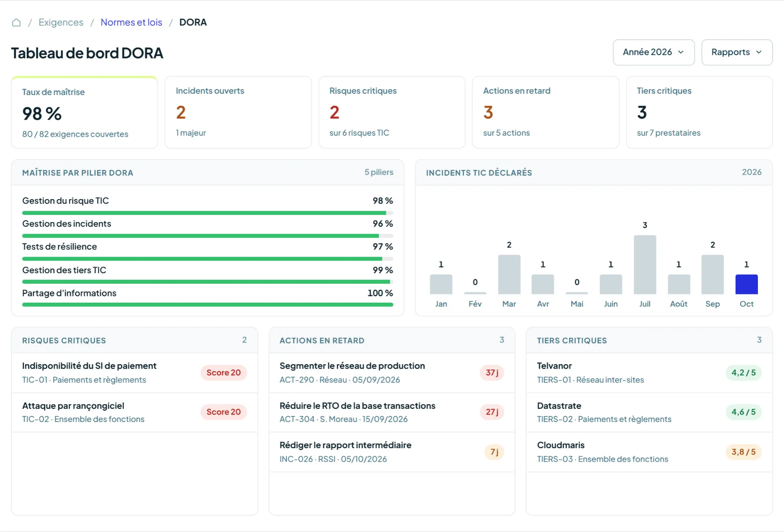Open the Datastrate third-party row
Image resolution: width=784 pixels, height=532 pixels.
tap(649, 413)
